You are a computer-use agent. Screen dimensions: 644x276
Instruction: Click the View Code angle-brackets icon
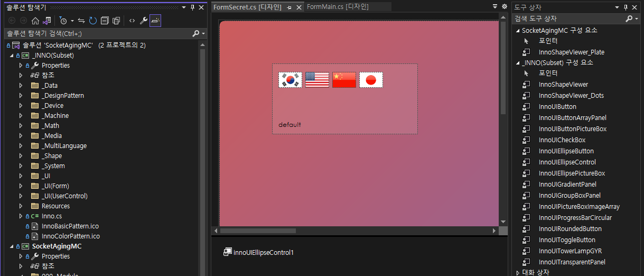point(132,21)
